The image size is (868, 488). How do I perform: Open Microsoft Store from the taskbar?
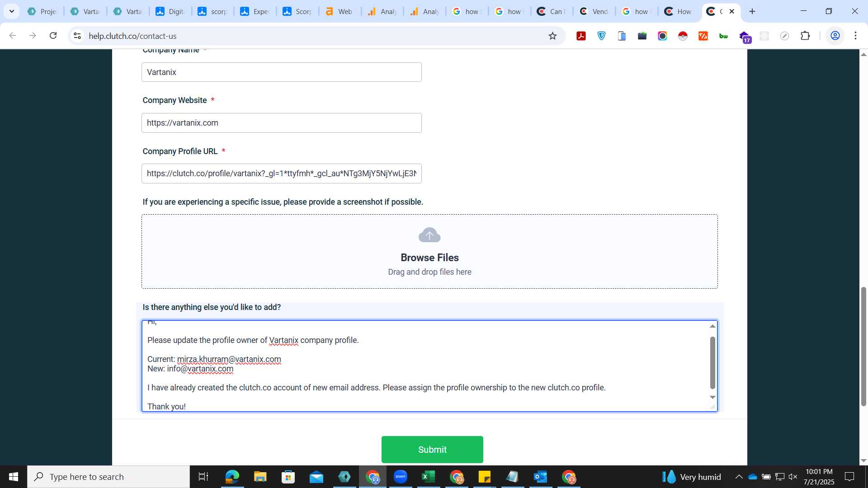288,477
